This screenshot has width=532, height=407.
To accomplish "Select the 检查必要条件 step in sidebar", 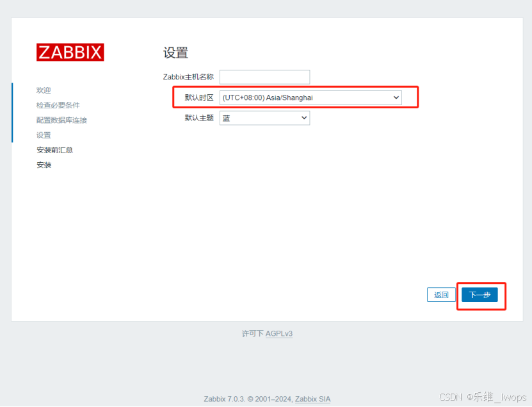I will coord(58,105).
